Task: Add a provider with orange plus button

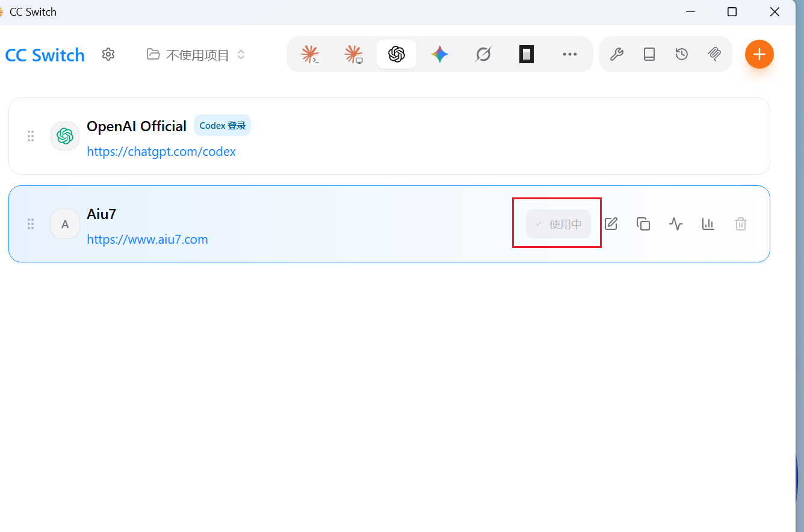Action: 759,54
